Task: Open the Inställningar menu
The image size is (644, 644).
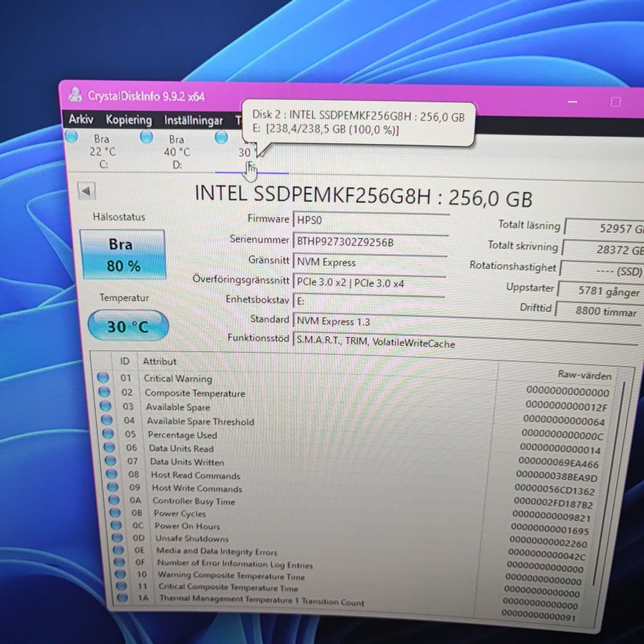Action: coord(193,120)
